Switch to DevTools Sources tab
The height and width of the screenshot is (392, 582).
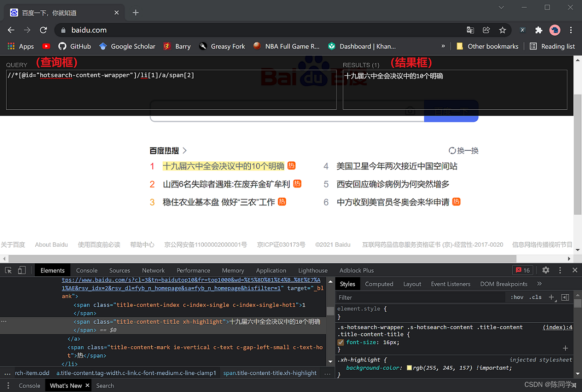(x=120, y=271)
